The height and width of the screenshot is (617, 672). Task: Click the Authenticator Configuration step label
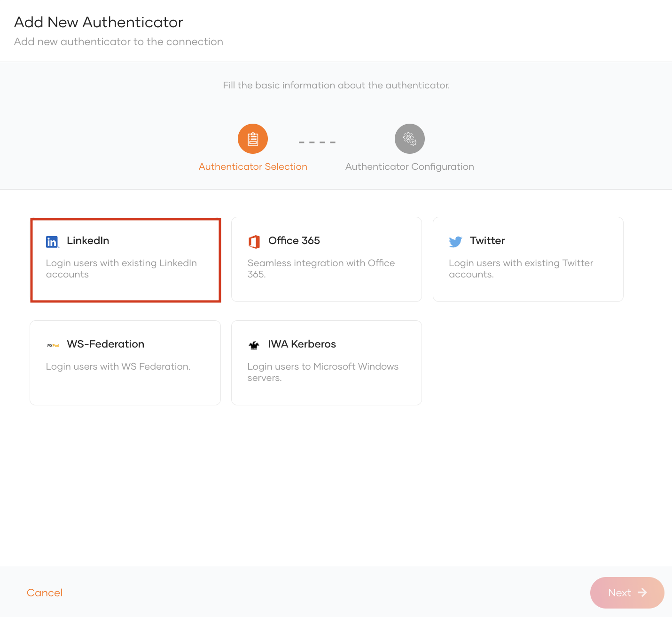coord(410,166)
